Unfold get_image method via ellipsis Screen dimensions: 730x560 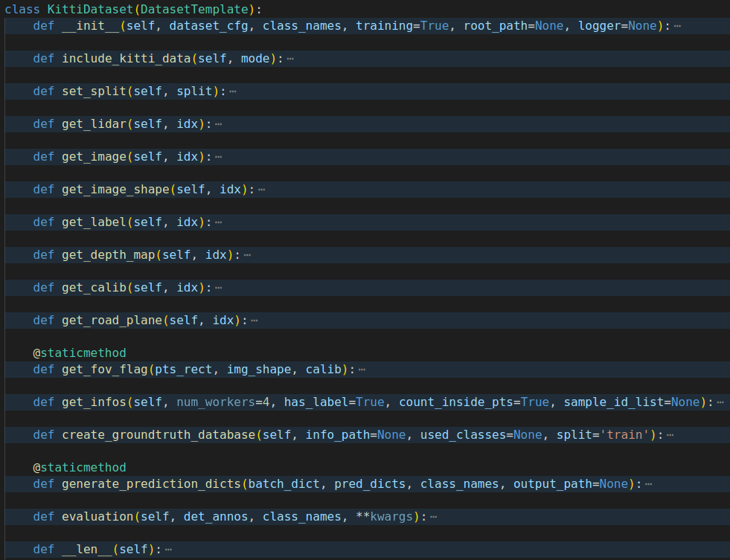[x=219, y=157]
